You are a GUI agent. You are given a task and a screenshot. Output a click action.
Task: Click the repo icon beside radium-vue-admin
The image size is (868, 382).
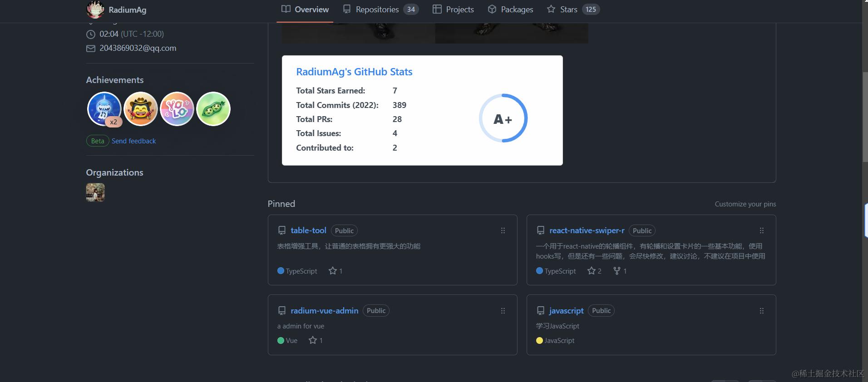click(x=282, y=311)
